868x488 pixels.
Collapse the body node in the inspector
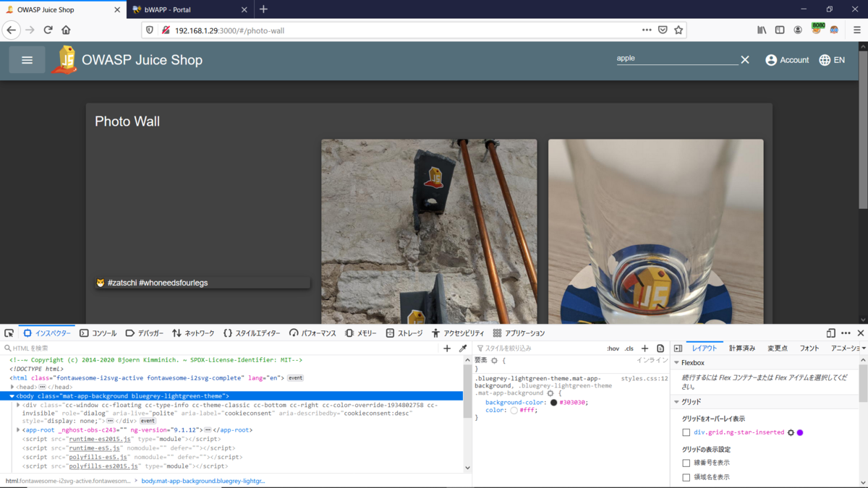click(12, 396)
